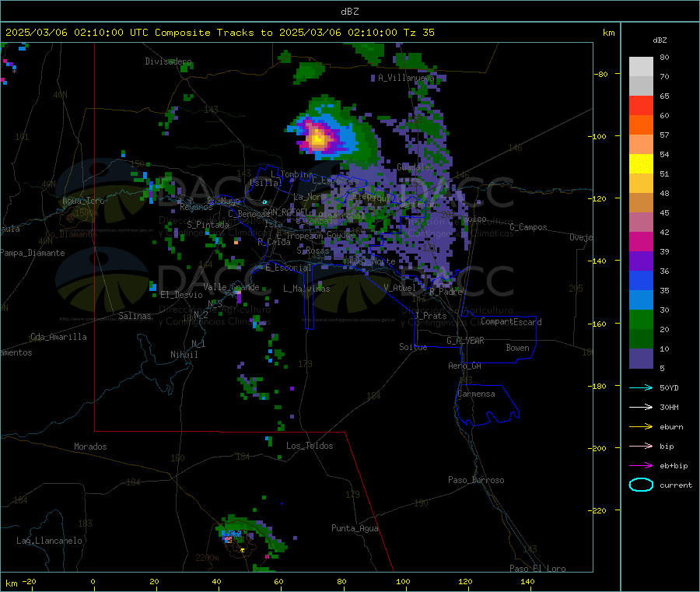700x592 pixels.
Task: Select the 'V_Atuel' map label
Action: [x=400, y=288]
